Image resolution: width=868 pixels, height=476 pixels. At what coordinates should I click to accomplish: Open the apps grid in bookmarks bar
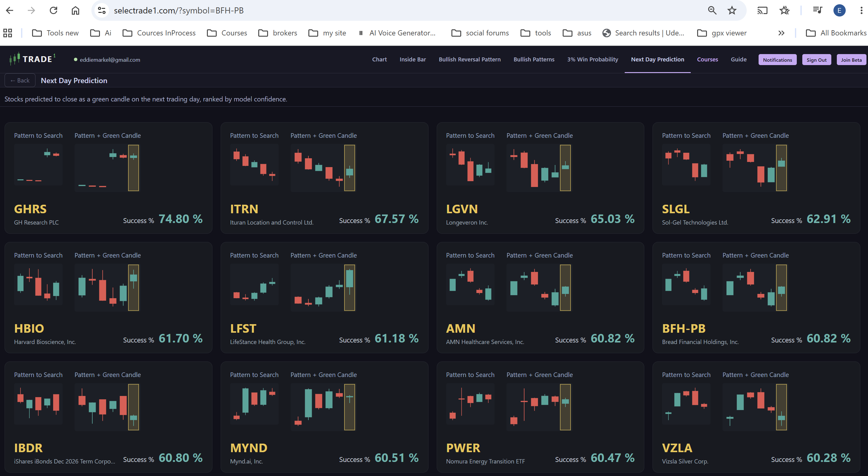(x=8, y=33)
